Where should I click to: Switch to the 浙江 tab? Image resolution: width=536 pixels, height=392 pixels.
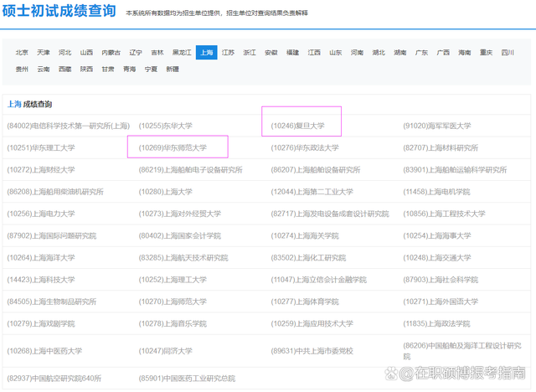coord(250,52)
